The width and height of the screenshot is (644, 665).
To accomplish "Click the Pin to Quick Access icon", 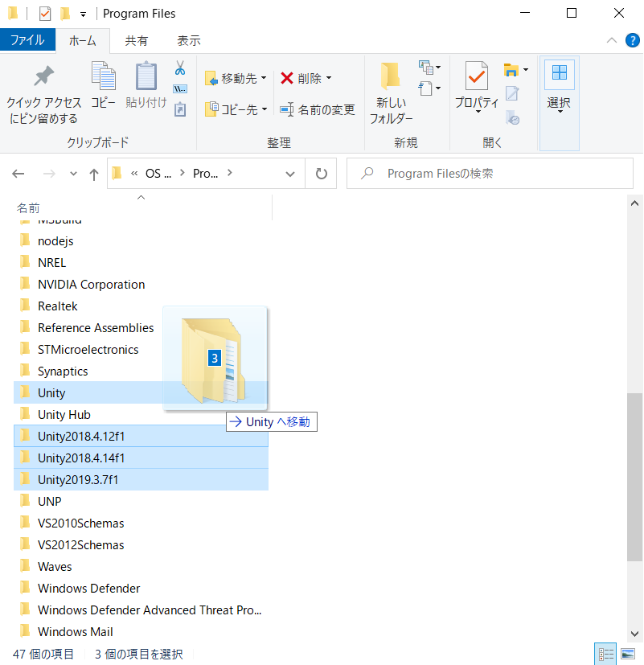I will 43,77.
